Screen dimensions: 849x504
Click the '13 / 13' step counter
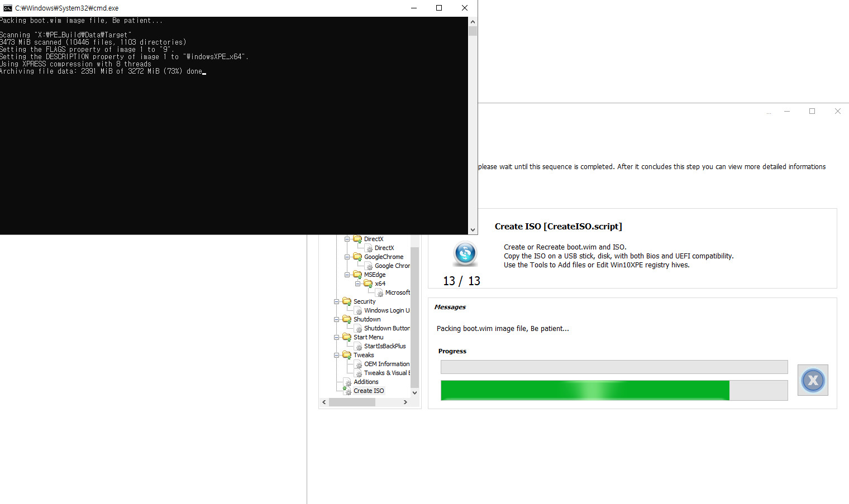tap(461, 281)
